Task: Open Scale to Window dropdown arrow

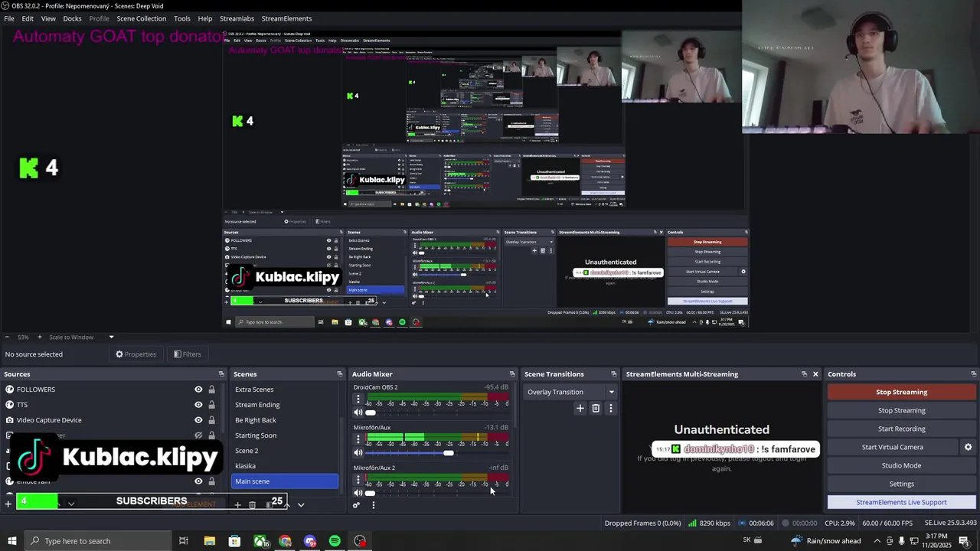Action: click(x=111, y=337)
